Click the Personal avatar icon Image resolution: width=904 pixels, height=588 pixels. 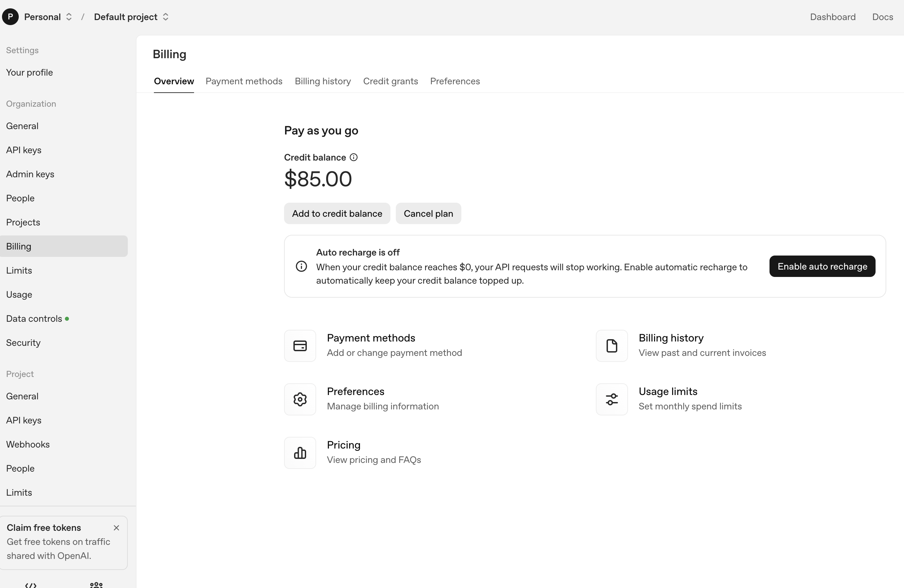point(10,17)
